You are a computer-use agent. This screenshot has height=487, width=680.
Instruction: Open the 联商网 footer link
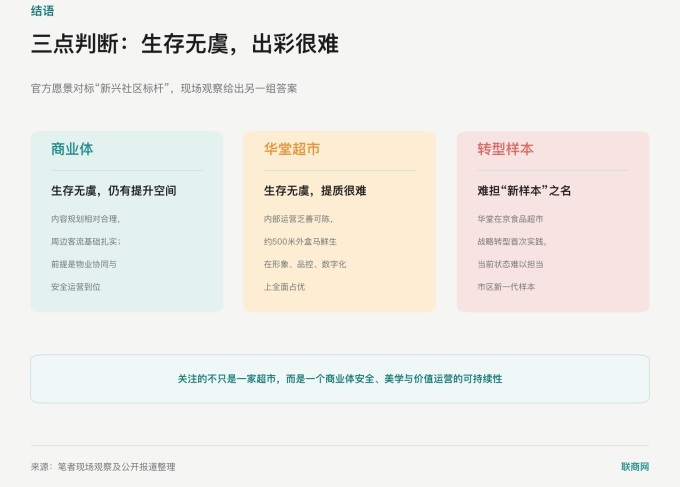pyautogui.click(x=635, y=467)
